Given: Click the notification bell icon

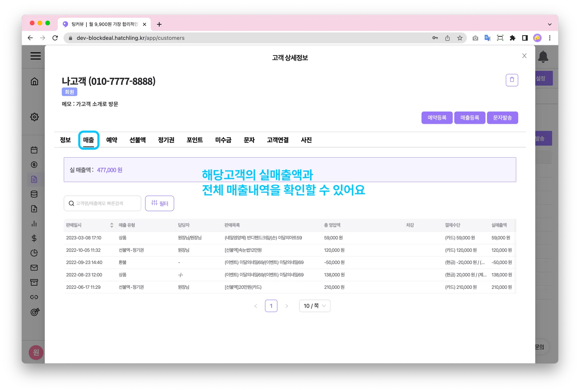Looking at the screenshot, I should (x=543, y=57).
